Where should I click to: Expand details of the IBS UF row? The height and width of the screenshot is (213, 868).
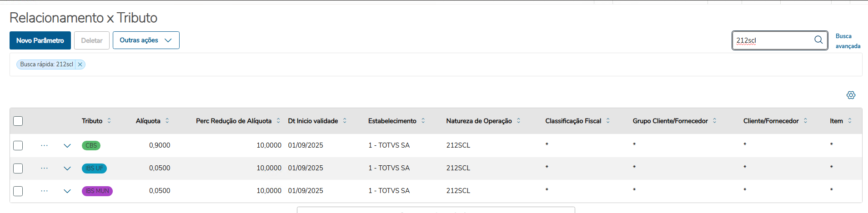pyautogui.click(x=67, y=168)
